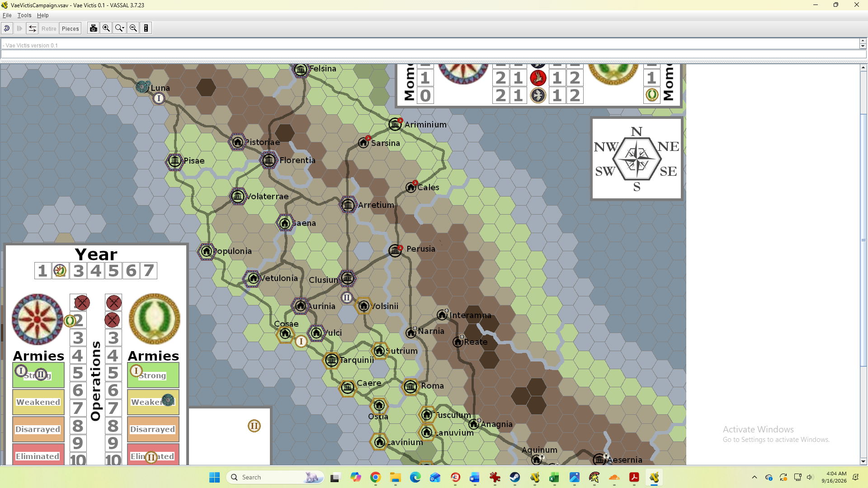The image size is (868, 488).
Task: Show hidden system tray icons chevron
Action: click(x=754, y=477)
